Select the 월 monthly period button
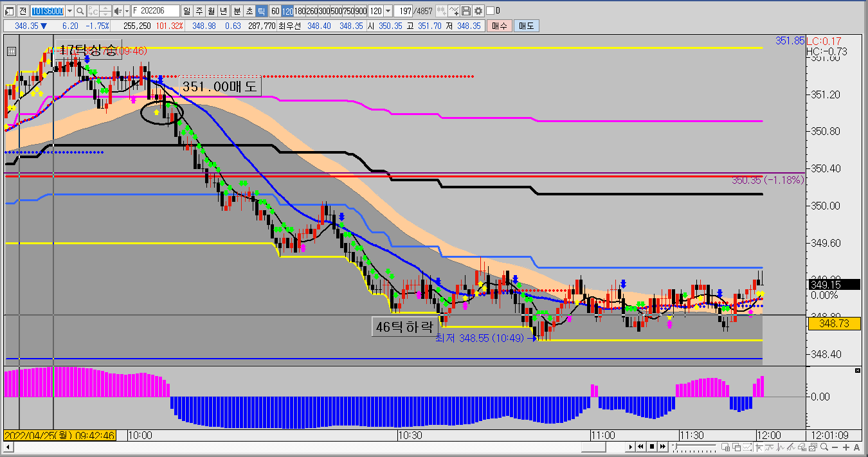This screenshot has width=868, height=457. (x=212, y=11)
